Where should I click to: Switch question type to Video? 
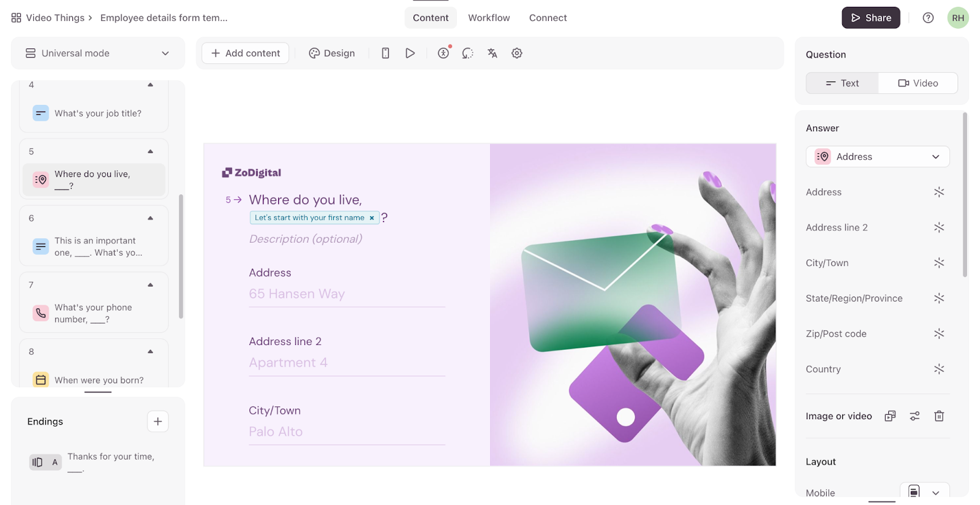918,83
